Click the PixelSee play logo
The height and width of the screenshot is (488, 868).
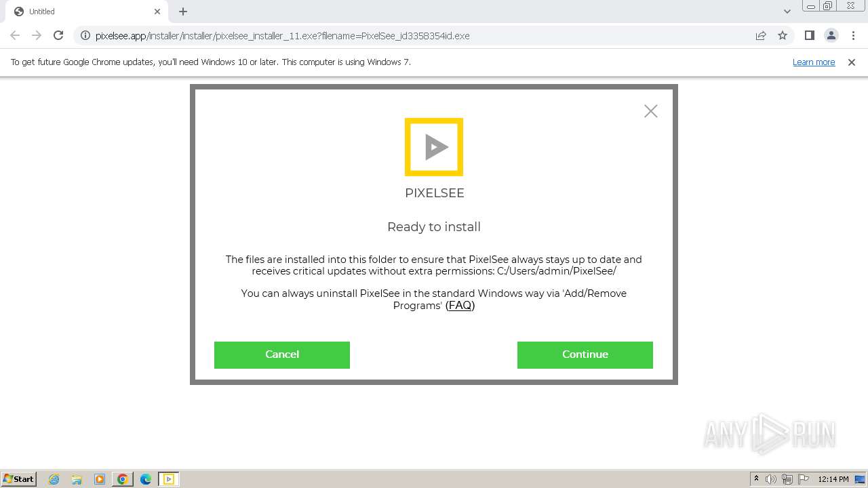[x=434, y=147]
